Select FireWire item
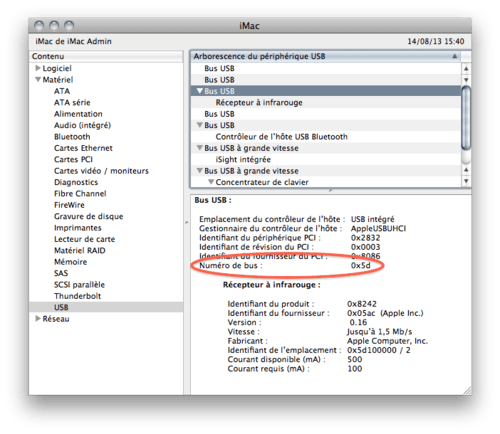This screenshot has height=434, width=500. coord(69,205)
